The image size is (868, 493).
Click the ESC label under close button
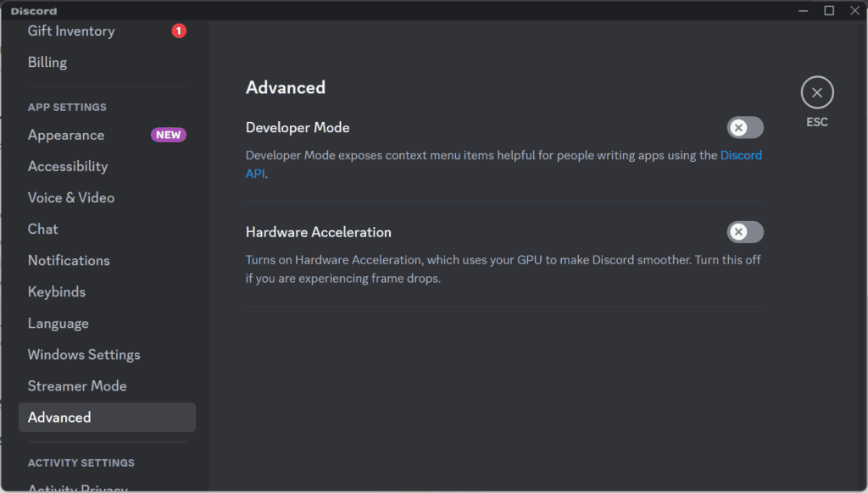coord(817,122)
